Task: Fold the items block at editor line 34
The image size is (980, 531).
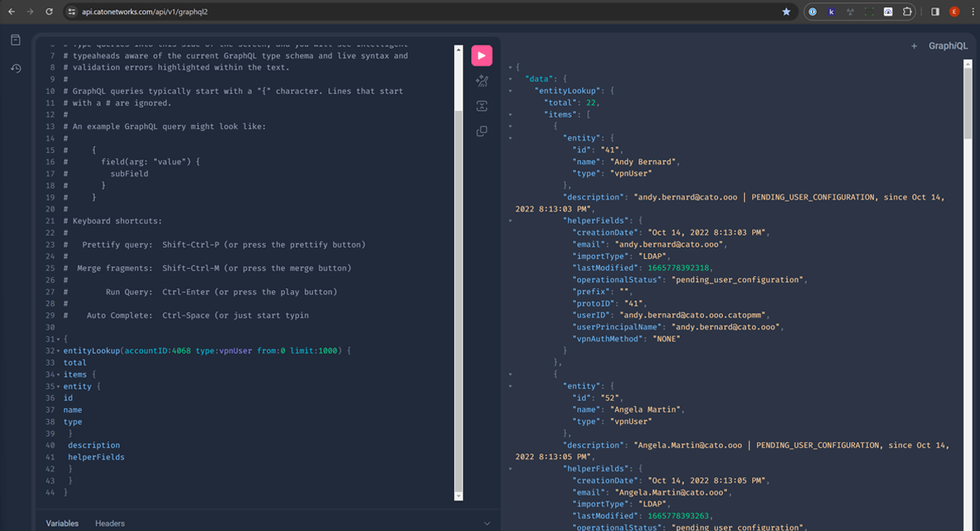Action: click(x=58, y=374)
